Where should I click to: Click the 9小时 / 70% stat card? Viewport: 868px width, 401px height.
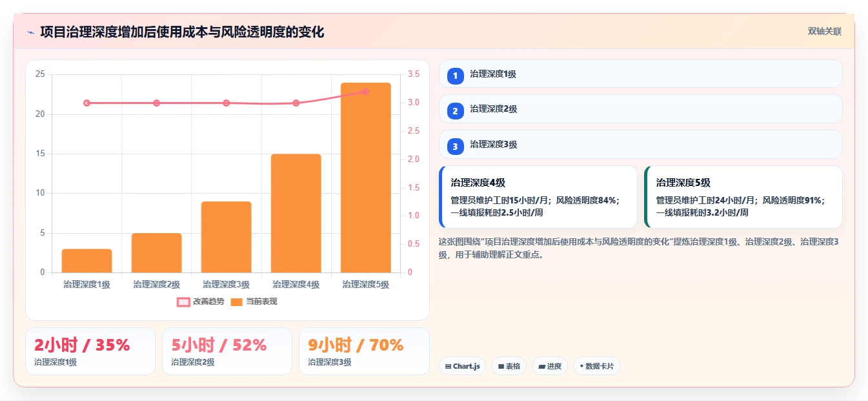click(x=364, y=351)
